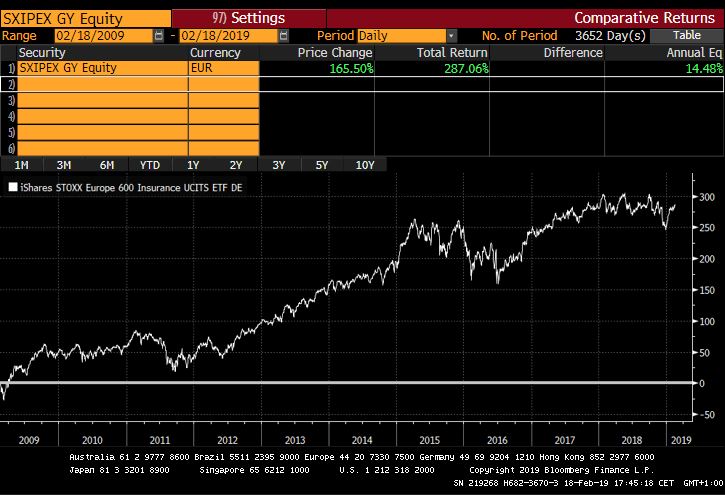725x495 pixels.
Task: Click the 2019 label on the time axis
Action: pyautogui.click(x=681, y=440)
